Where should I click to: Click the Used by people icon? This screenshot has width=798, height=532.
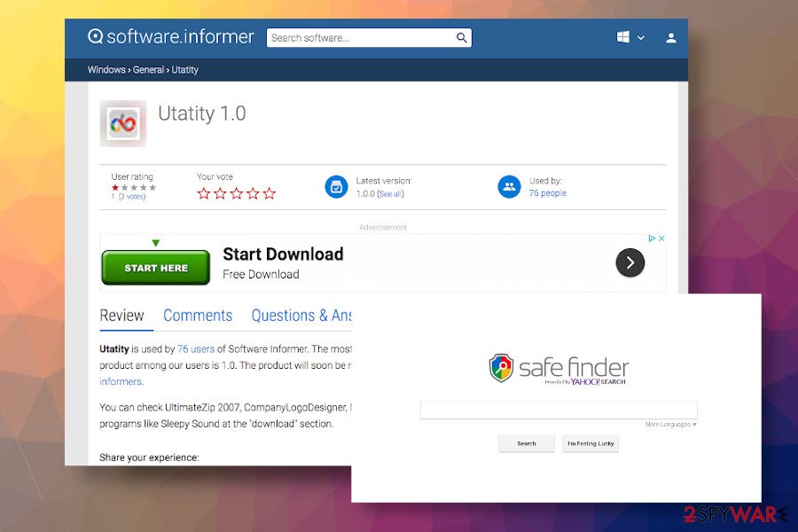(x=509, y=187)
